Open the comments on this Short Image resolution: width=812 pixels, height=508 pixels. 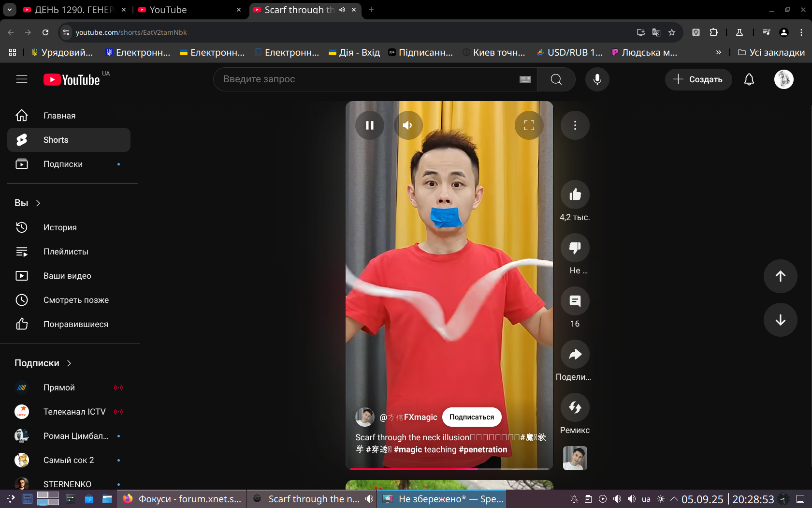[x=575, y=301]
